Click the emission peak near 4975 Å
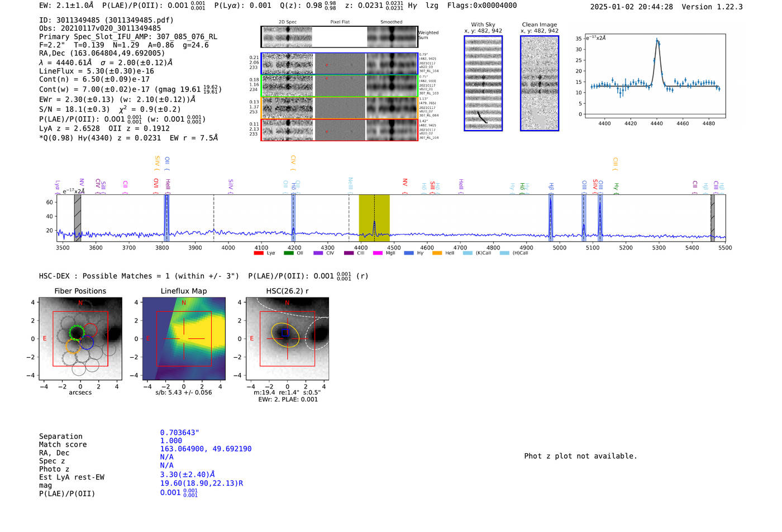Screen dimensions: 782x532 tap(550, 218)
